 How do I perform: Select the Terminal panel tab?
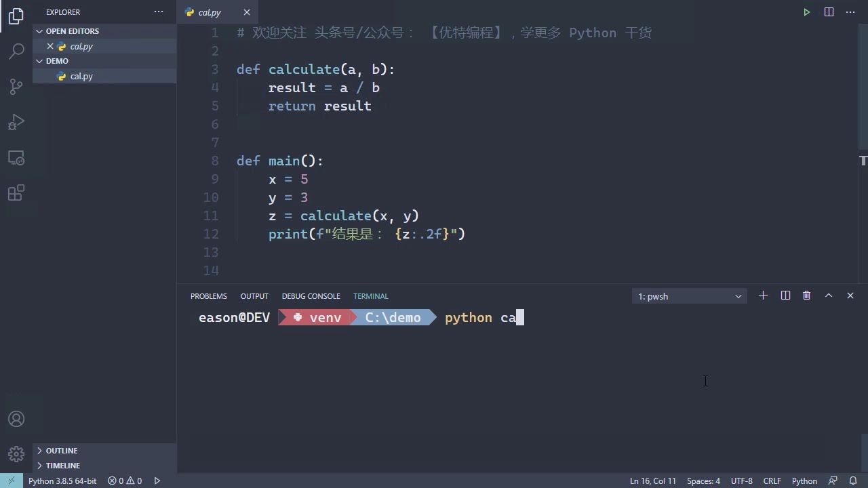pyautogui.click(x=370, y=296)
